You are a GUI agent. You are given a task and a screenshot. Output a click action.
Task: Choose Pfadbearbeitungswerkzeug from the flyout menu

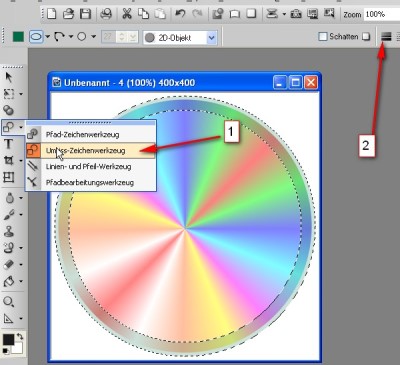click(x=91, y=183)
